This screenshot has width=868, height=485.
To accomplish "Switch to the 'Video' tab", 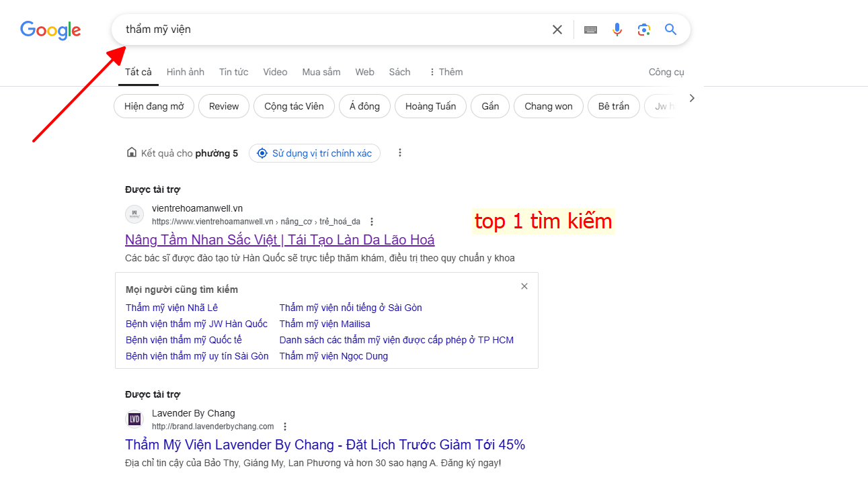I will pos(275,72).
